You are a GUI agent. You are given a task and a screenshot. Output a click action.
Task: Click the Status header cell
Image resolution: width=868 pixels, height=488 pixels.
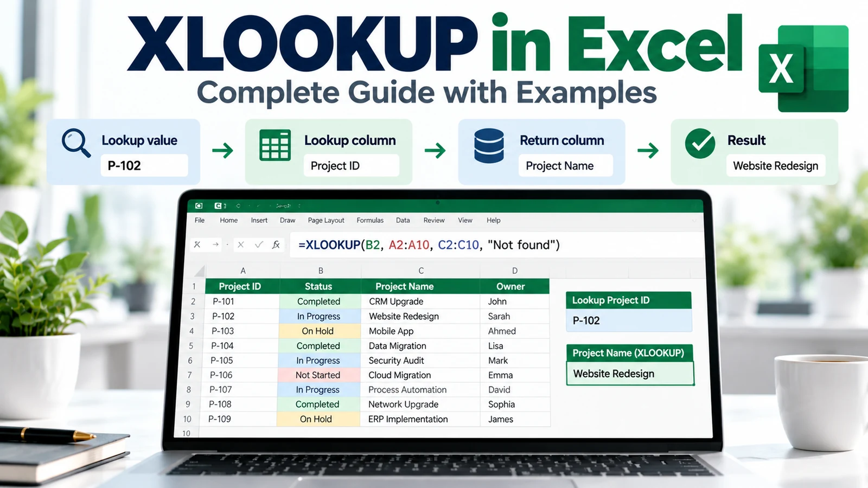pos(320,286)
